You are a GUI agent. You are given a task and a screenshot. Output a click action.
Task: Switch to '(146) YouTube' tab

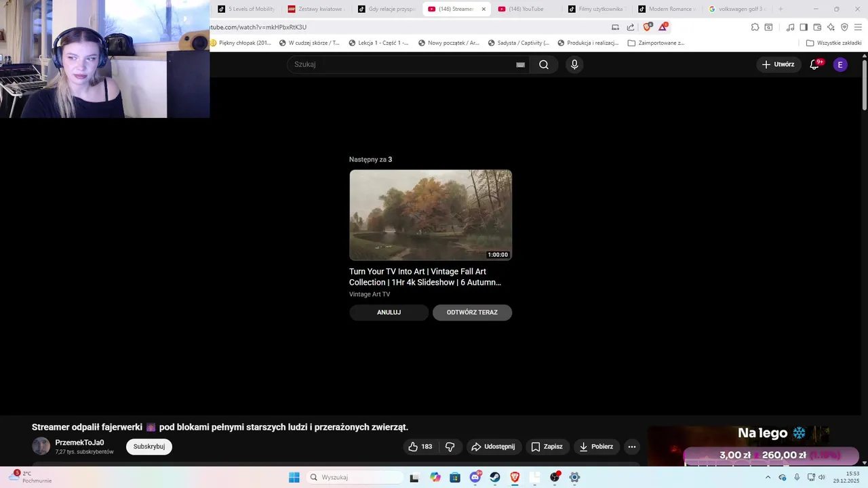tap(526, 9)
